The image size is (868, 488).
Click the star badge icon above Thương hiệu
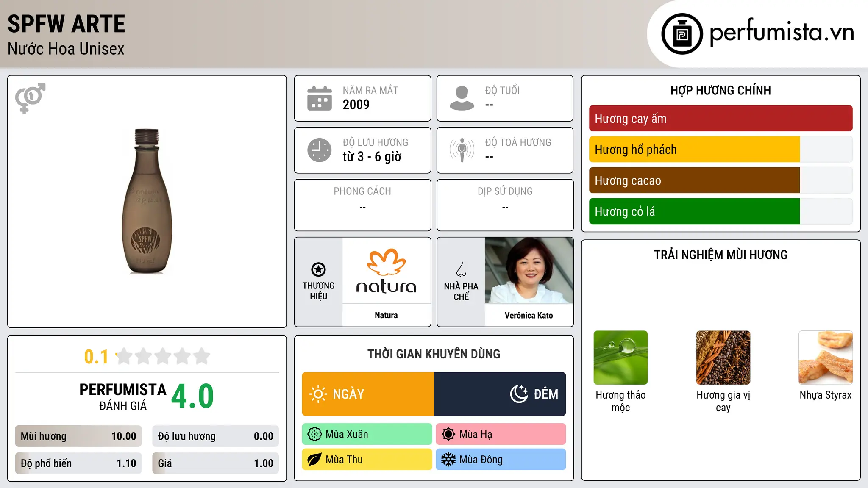click(318, 269)
